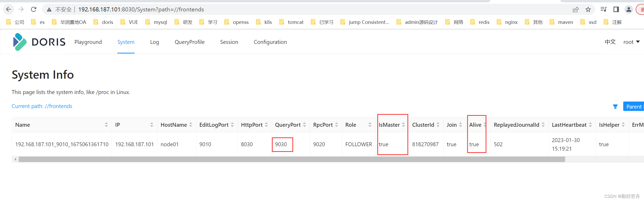Viewport: 644px width, 201px height.
Task: Click the Parent button
Action: coord(634,106)
